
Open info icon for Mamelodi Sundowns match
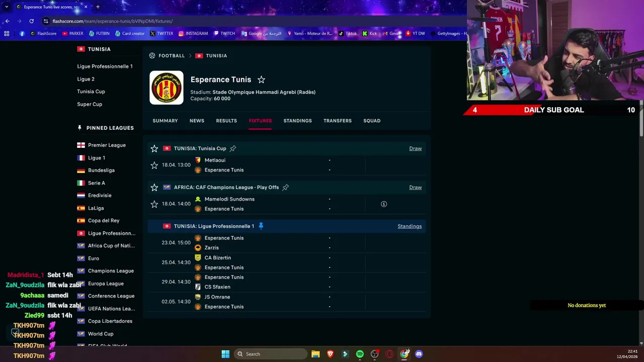(x=384, y=204)
